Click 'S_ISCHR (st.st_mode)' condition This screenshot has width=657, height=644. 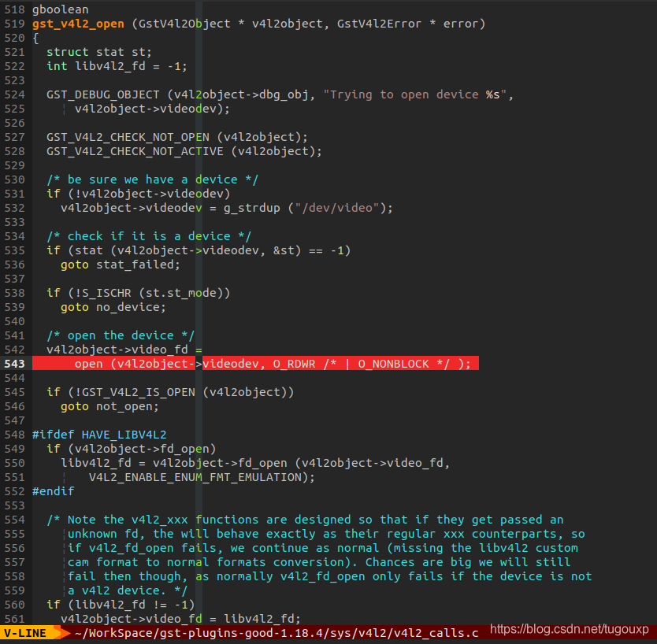tap(153, 293)
